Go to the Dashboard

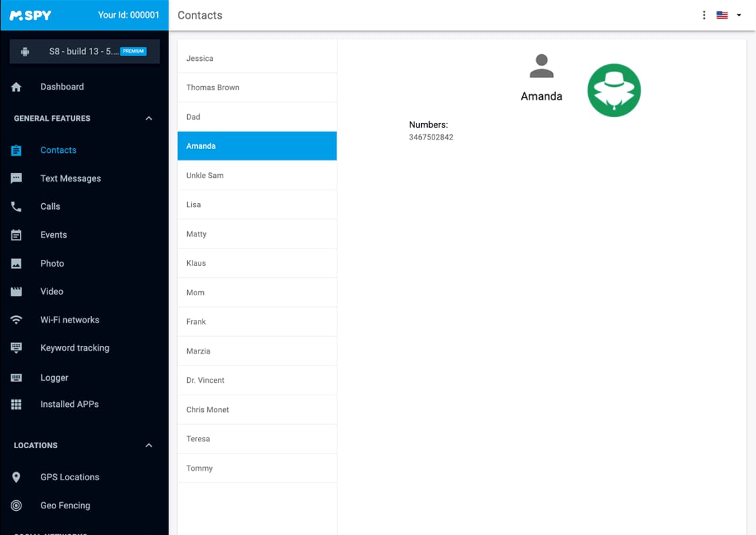pyautogui.click(x=62, y=86)
